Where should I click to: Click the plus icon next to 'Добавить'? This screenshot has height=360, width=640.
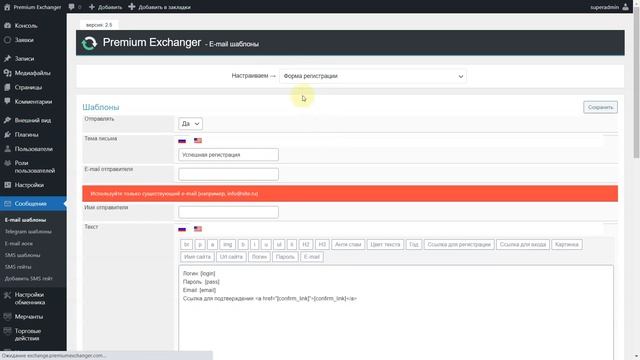(92, 7)
